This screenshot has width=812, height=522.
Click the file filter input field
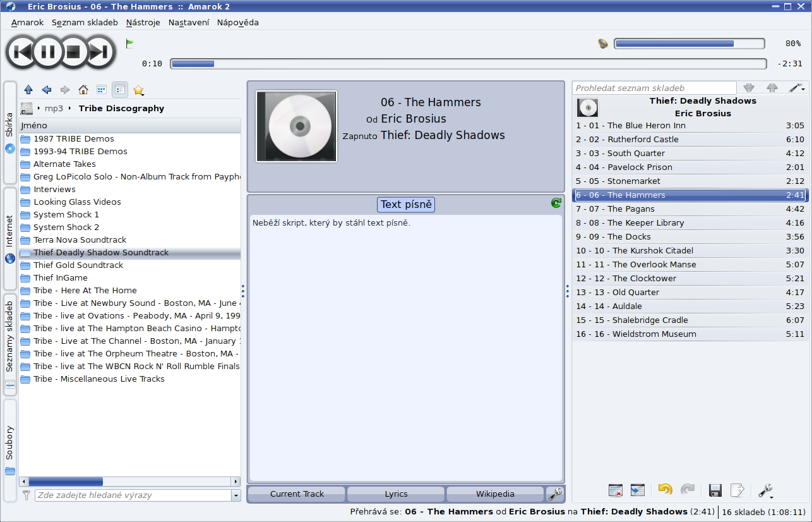pos(133,495)
